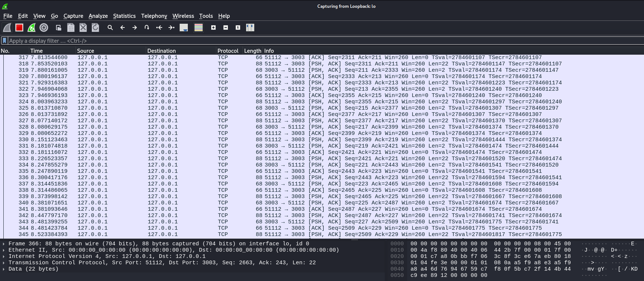644x281 pixels.
Task: Save the capture file toolbar icon
Action: (71, 28)
